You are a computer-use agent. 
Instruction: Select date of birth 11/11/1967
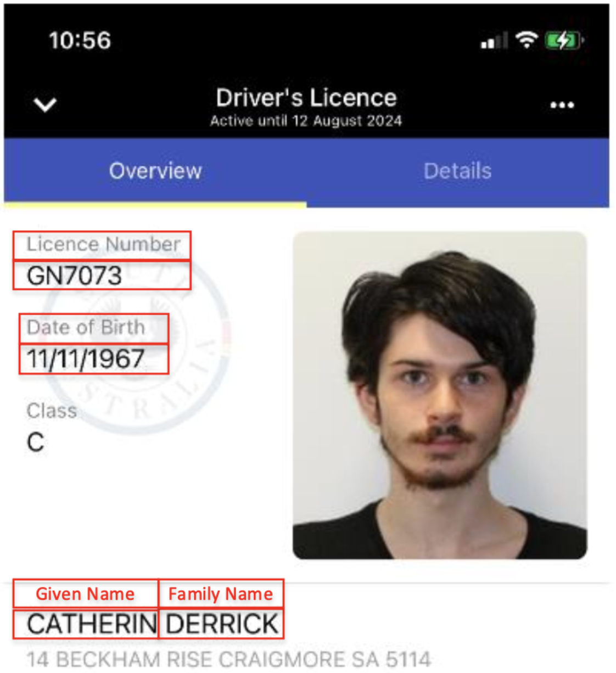point(86,359)
